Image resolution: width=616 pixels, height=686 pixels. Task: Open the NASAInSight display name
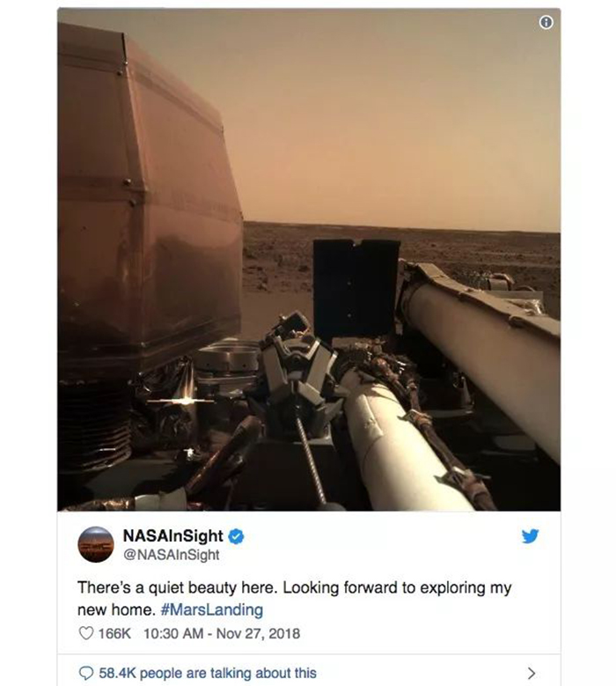[x=173, y=535]
